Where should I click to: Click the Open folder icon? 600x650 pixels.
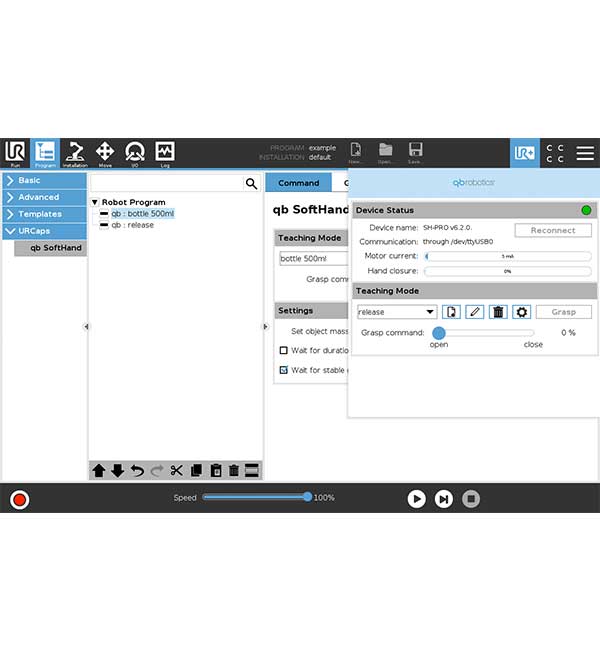385,153
